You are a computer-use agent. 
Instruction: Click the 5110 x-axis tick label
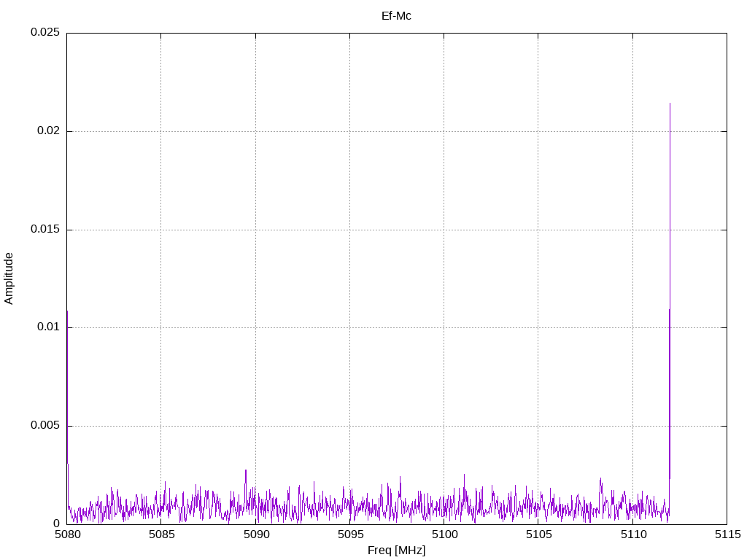pos(633,534)
